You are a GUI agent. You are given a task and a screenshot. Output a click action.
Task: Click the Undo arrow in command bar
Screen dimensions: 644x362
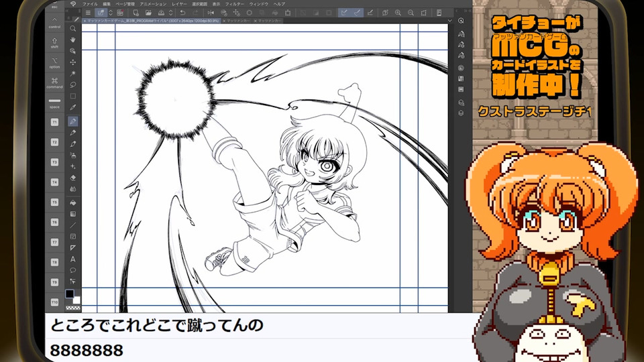[x=182, y=13]
